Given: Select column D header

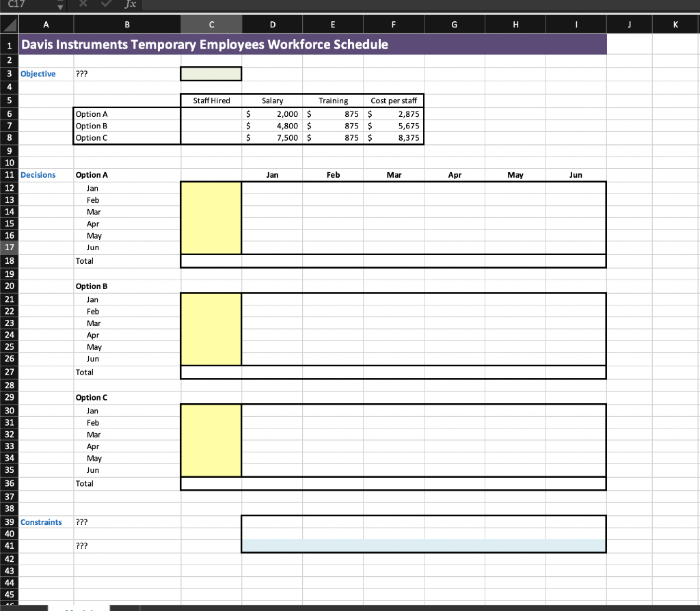Looking at the screenshot, I should point(272,25).
